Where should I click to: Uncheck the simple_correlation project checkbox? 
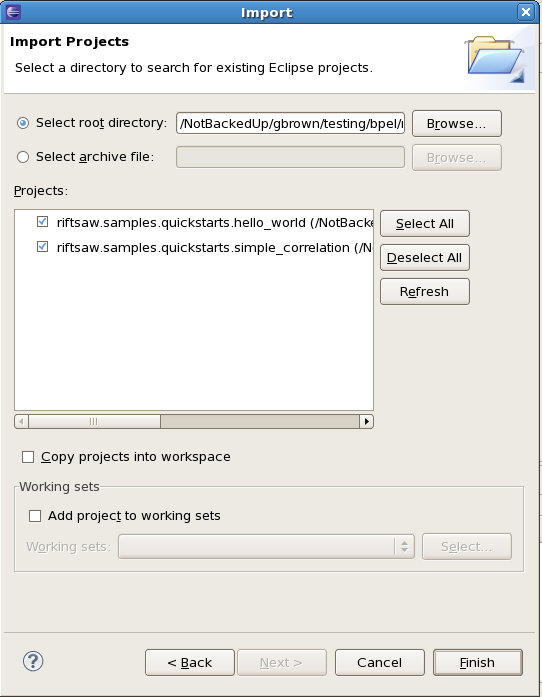pos(42,247)
